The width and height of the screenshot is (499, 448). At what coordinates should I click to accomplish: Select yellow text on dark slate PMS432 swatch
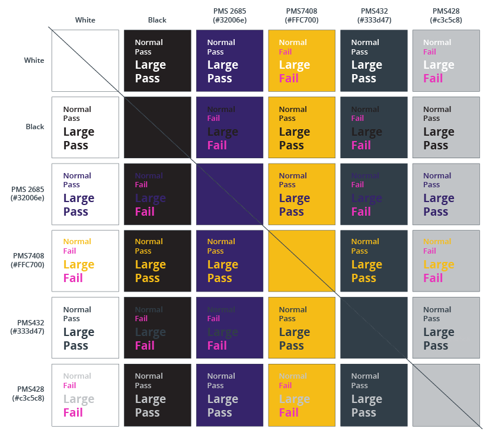(373, 261)
